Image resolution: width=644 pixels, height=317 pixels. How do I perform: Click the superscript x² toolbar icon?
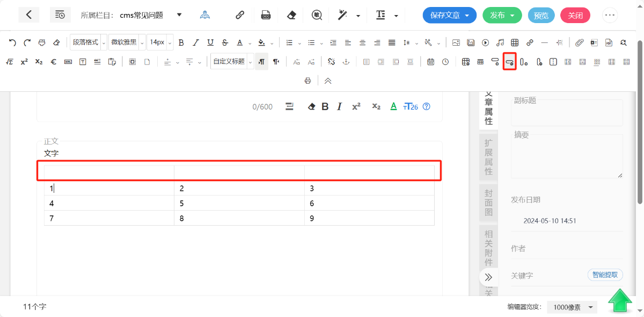(24, 62)
